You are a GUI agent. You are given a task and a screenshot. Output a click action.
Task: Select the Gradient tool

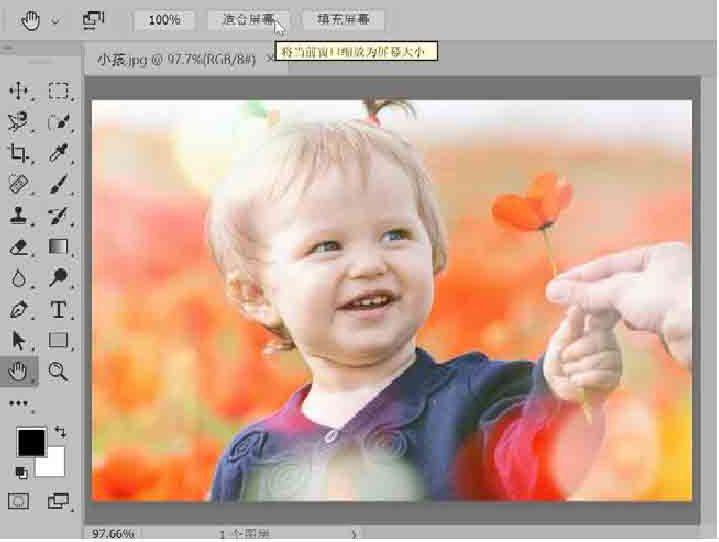coord(59,247)
